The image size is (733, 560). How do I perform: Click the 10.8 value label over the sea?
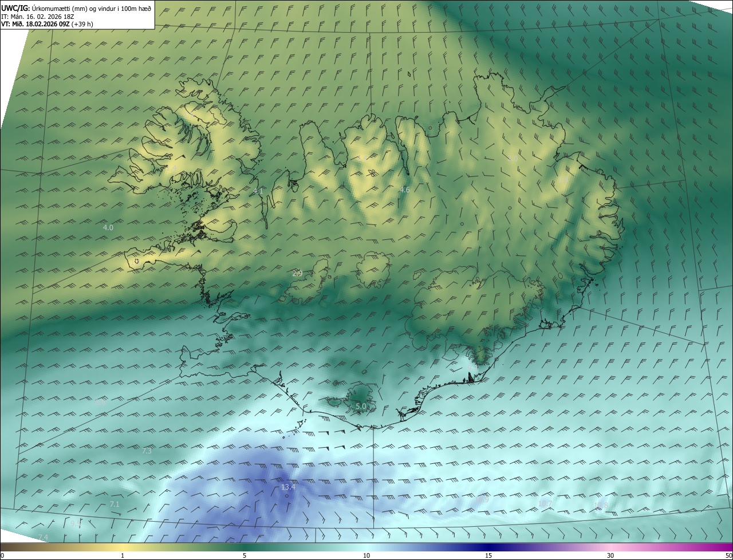[601, 506]
